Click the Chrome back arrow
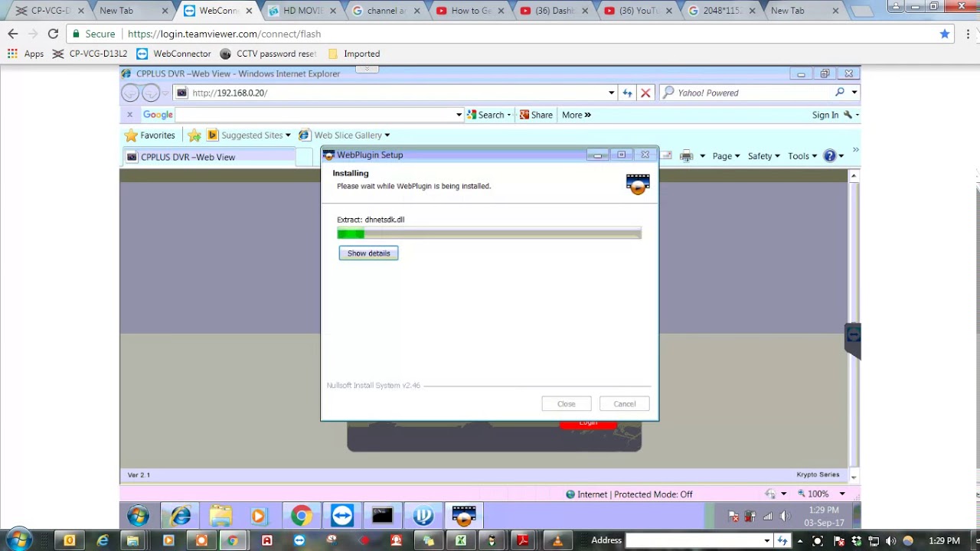The image size is (980, 551). click(x=12, y=34)
